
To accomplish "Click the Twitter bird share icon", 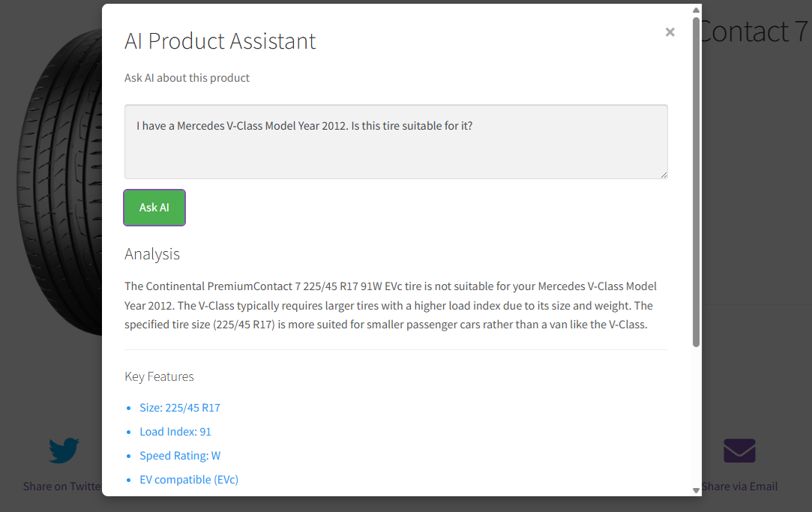I will pos(64,451).
